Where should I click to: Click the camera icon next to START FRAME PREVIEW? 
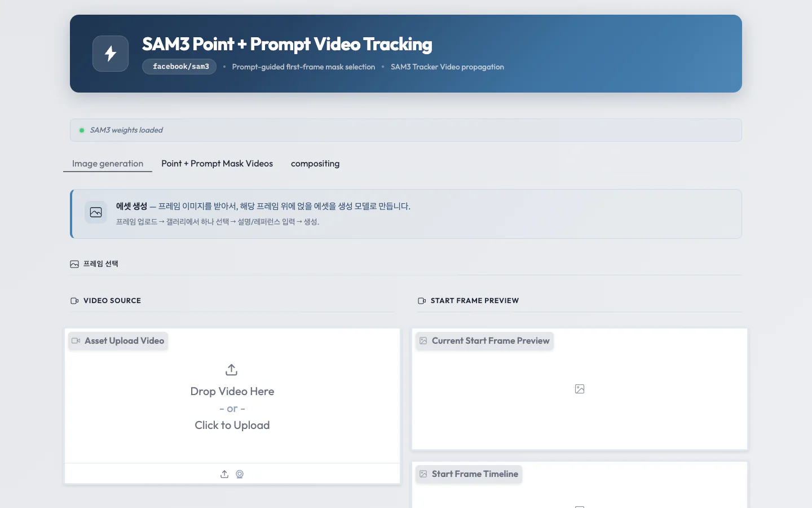422,301
